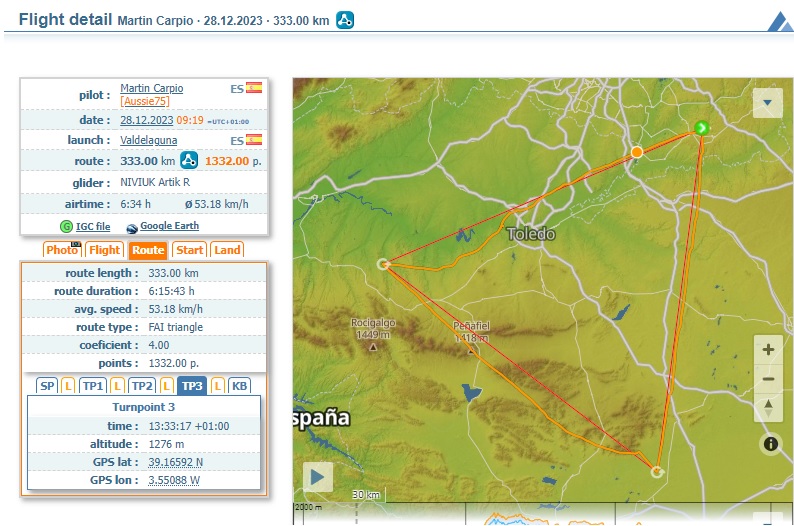Open the map info button

[771, 443]
